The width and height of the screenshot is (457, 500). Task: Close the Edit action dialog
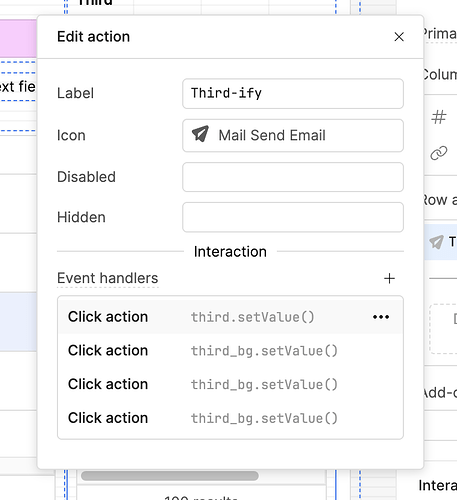click(x=399, y=37)
